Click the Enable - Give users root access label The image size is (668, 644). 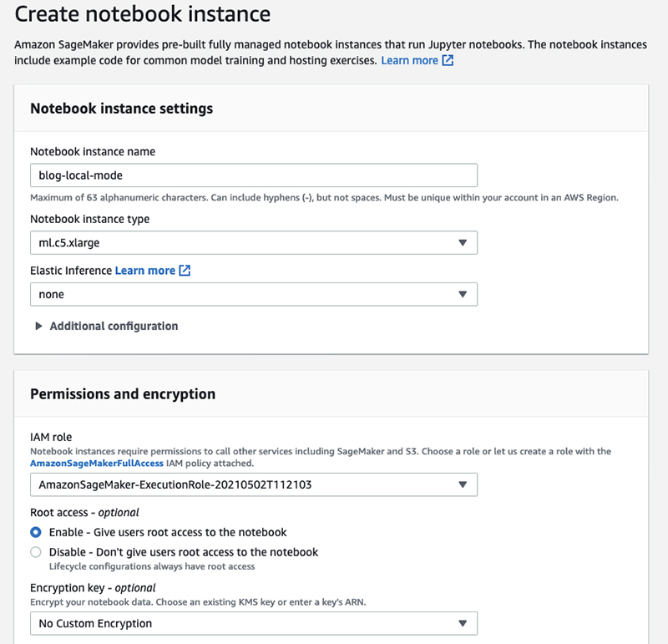point(168,532)
